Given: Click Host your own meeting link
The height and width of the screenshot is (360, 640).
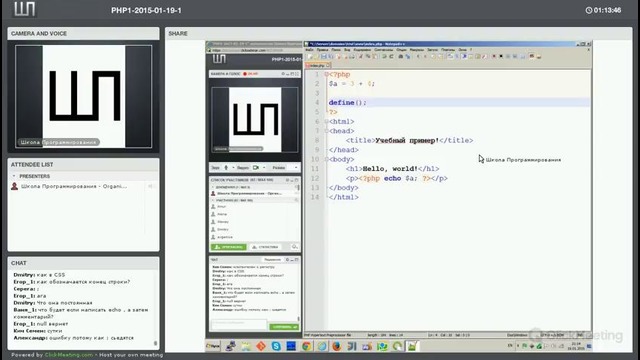Looking at the screenshot, I should [x=131, y=355].
